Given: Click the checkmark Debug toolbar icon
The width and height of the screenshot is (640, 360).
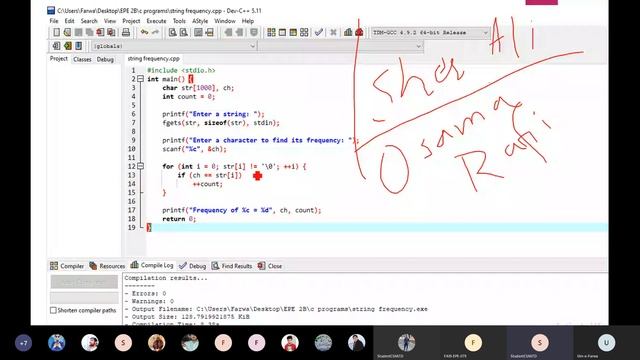Looking at the screenshot, I should (319, 32).
